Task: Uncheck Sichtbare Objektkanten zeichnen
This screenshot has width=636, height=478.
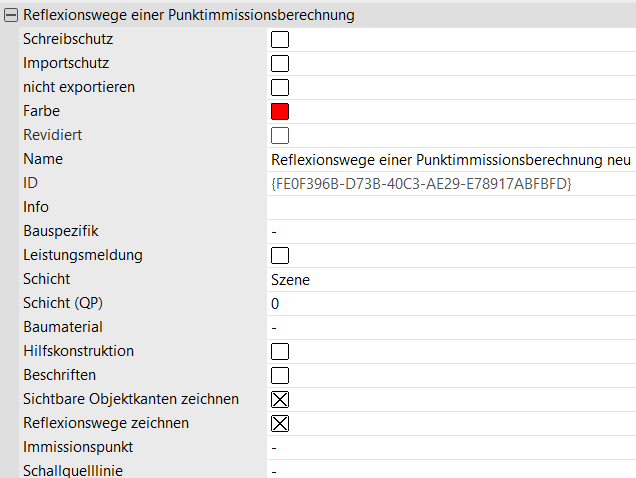Action: click(x=280, y=399)
